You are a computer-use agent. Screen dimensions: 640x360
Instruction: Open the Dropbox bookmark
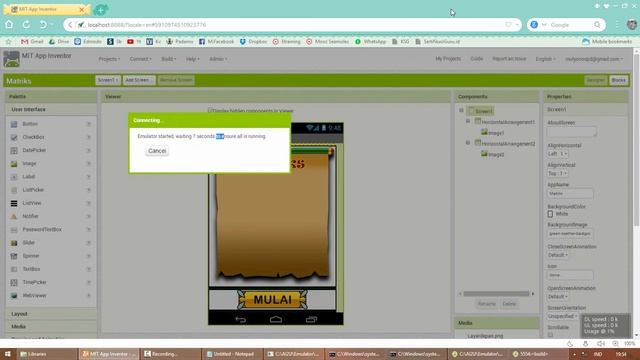pos(253,42)
